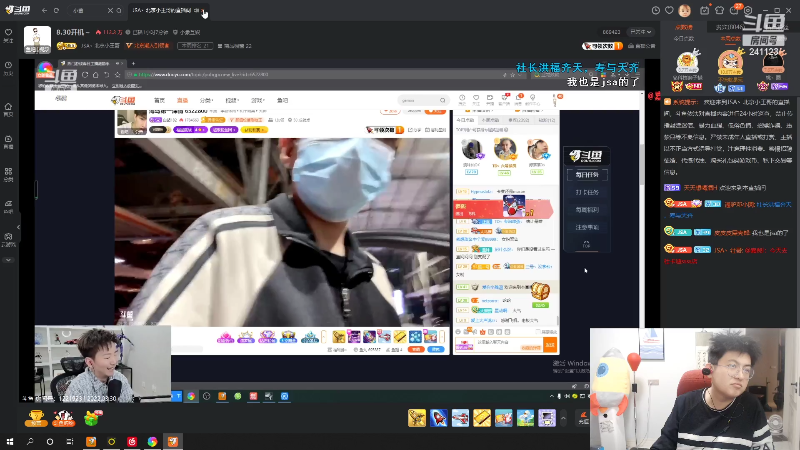Send the purple game console gift
The height and width of the screenshot is (450, 800).
click(546, 418)
